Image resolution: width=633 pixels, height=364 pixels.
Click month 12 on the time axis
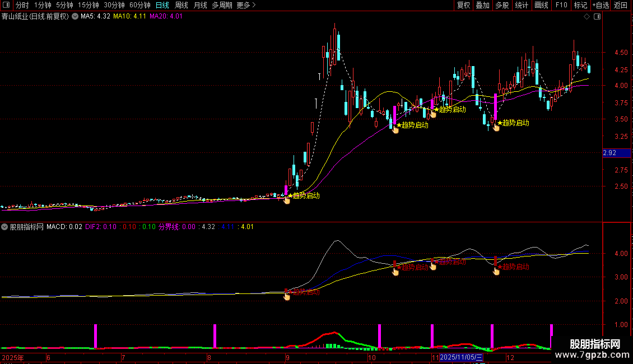[x=510, y=358]
